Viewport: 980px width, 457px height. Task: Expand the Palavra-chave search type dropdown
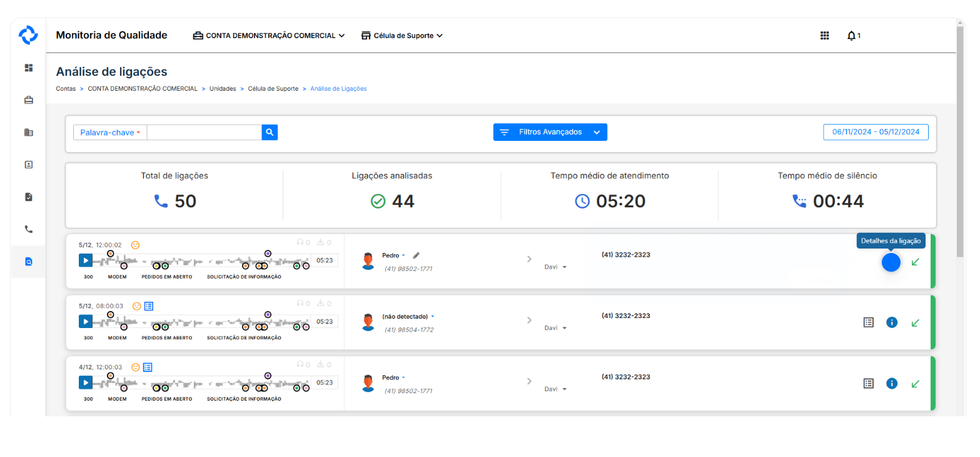click(x=110, y=132)
